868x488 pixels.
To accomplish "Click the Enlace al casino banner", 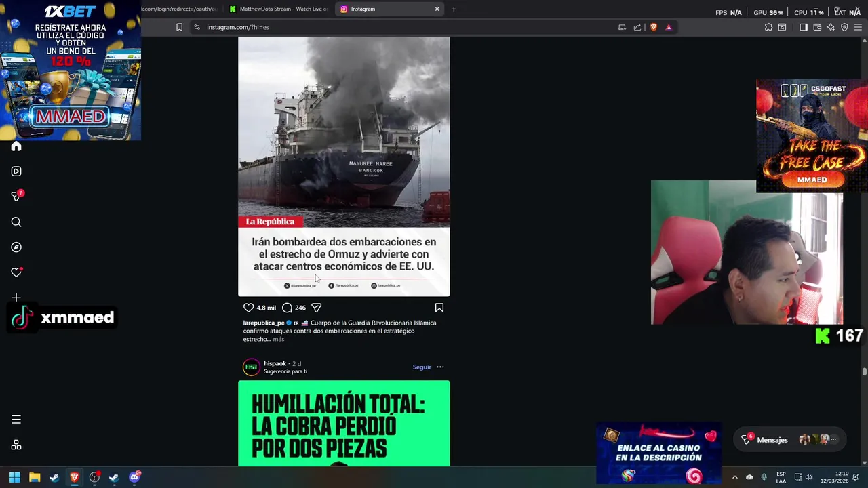I will [658, 453].
